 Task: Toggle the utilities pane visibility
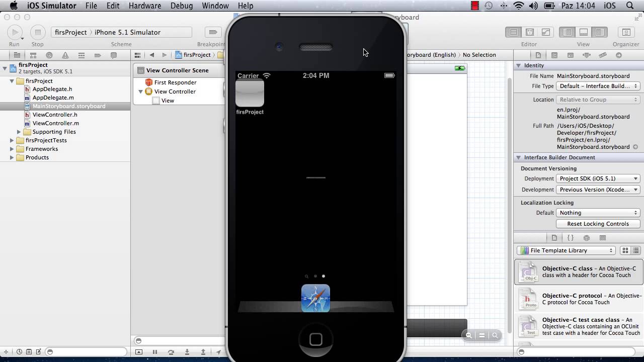pyautogui.click(x=599, y=32)
